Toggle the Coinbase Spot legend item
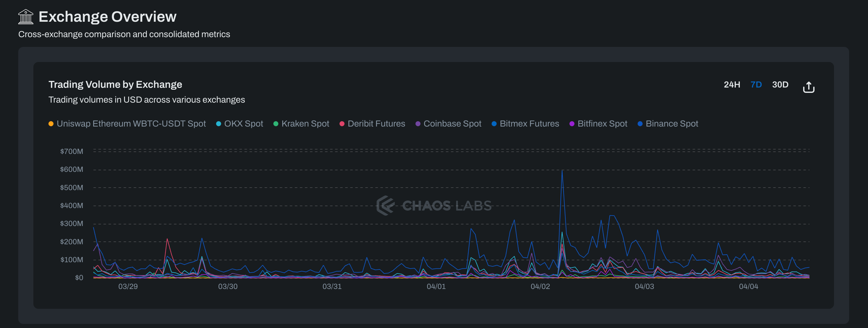Image resolution: width=868 pixels, height=328 pixels. click(448, 124)
